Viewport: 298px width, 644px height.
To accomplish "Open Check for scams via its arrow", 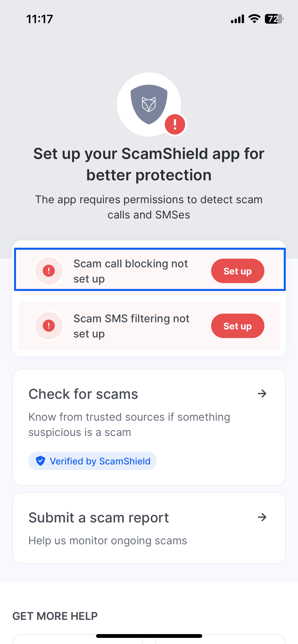I will pyautogui.click(x=262, y=394).
